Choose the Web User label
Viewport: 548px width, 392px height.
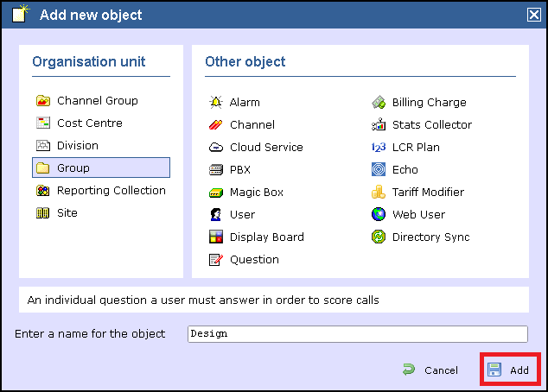pyautogui.click(x=418, y=215)
